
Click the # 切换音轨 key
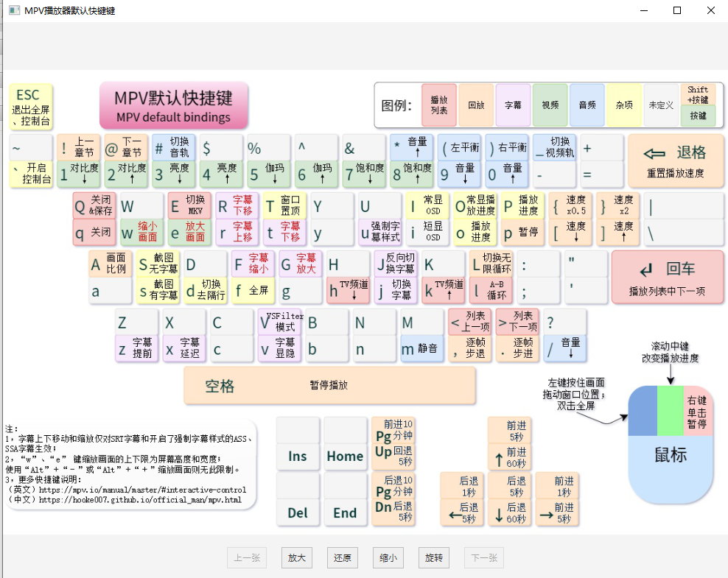click(x=174, y=147)
